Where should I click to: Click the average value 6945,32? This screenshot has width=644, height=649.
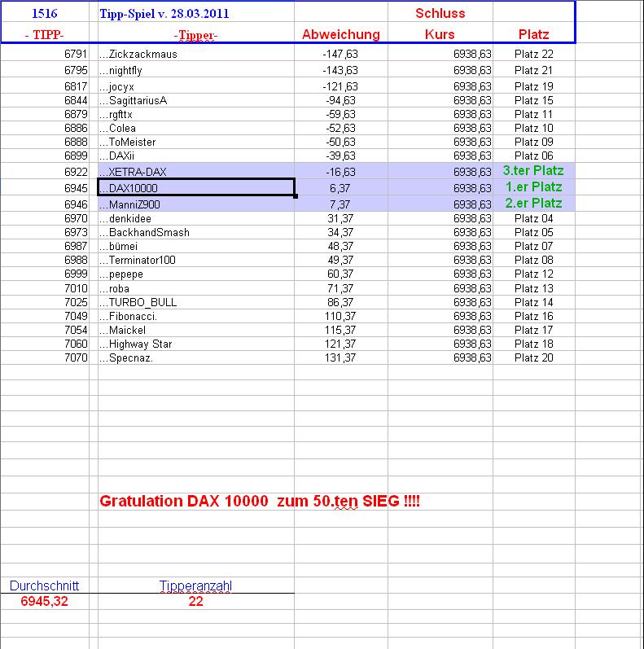pos(44,601)
